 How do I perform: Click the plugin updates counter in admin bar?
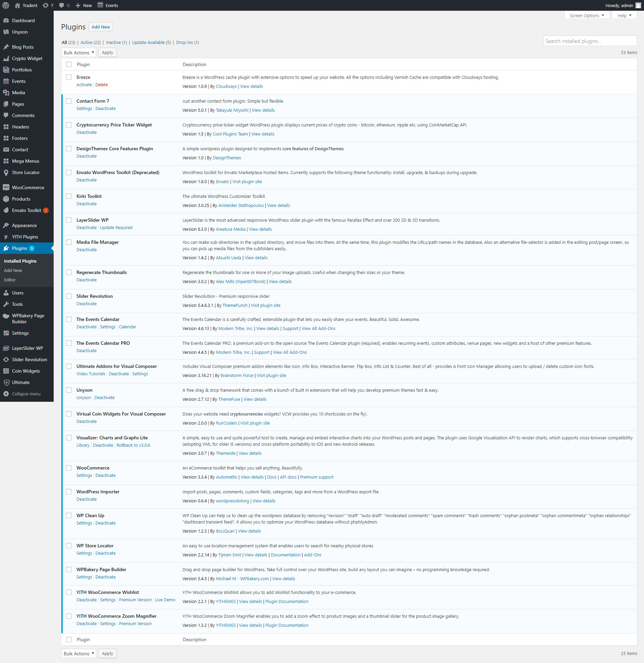[48, 5]
